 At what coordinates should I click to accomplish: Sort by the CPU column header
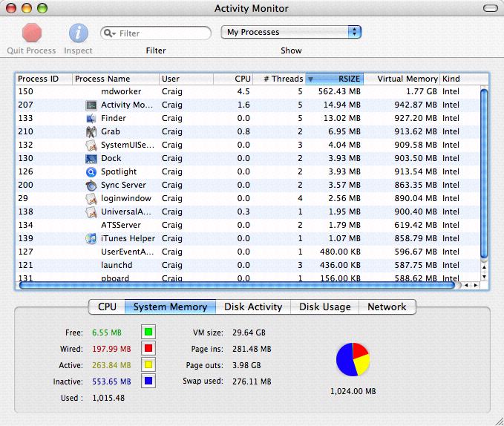(233, 79)
